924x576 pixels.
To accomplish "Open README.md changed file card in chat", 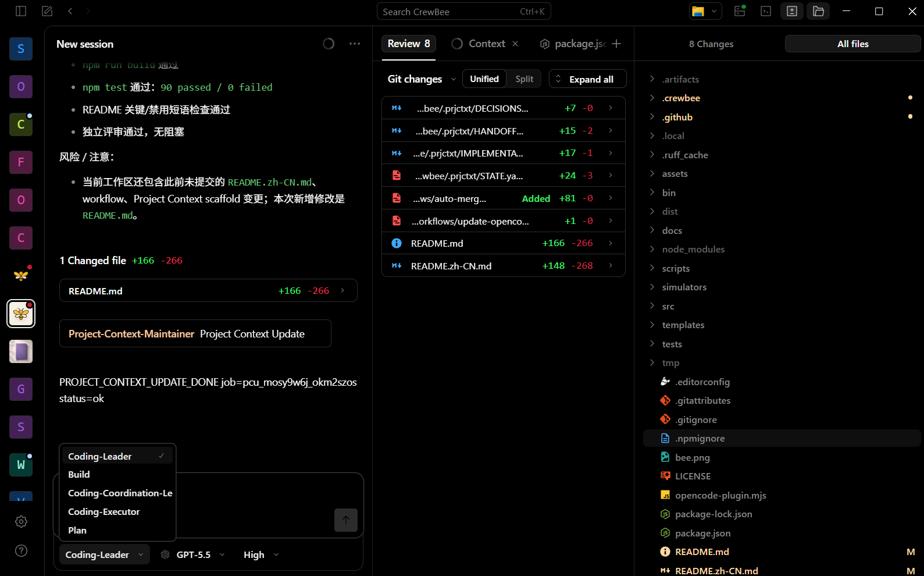I will pos(208,291).
